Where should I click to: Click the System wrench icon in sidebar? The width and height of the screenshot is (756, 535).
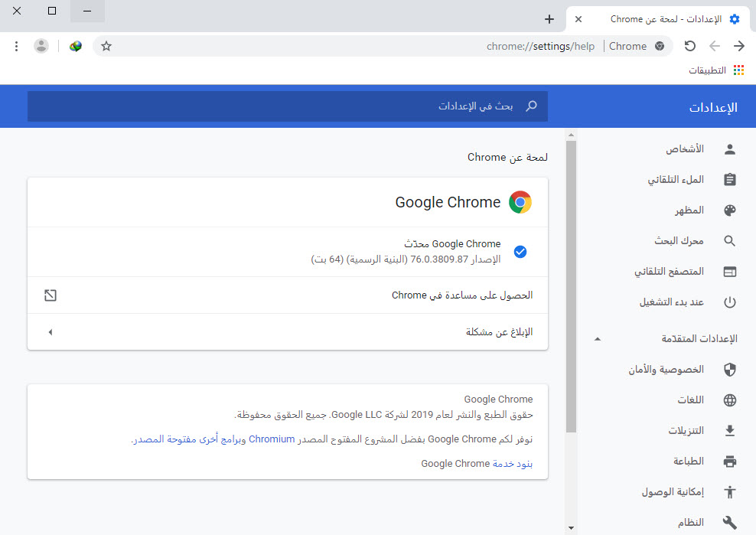(729, 522)
